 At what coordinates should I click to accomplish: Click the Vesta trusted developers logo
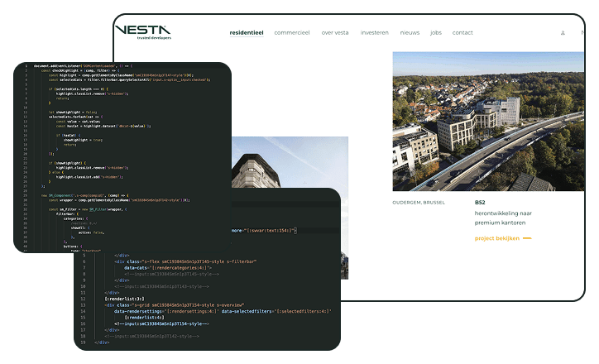[x=143, y=32]
